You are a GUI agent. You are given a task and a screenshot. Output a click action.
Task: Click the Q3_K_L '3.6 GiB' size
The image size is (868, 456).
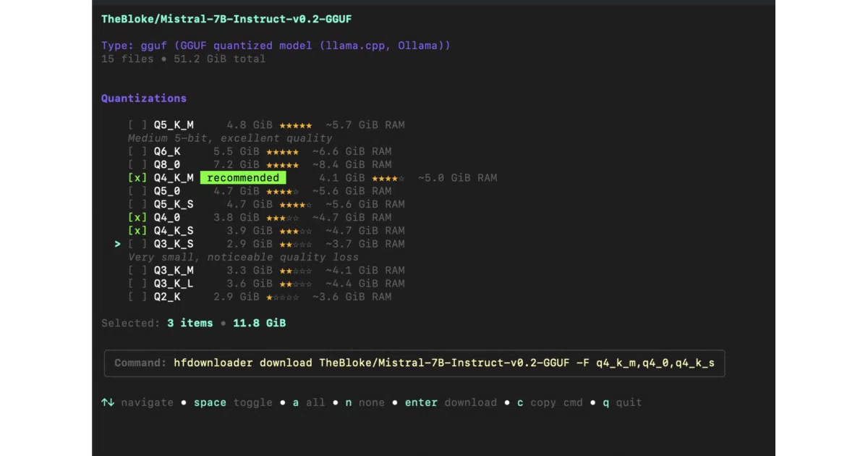(x=250, y=284)
